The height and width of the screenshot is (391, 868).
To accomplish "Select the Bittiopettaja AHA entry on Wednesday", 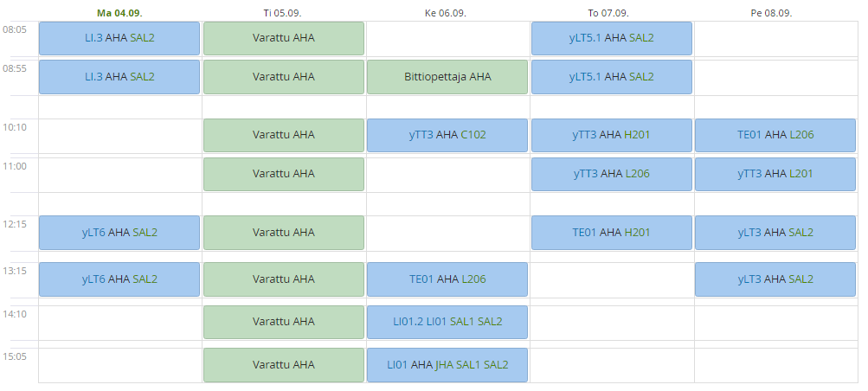I will (x=447, y=77).
